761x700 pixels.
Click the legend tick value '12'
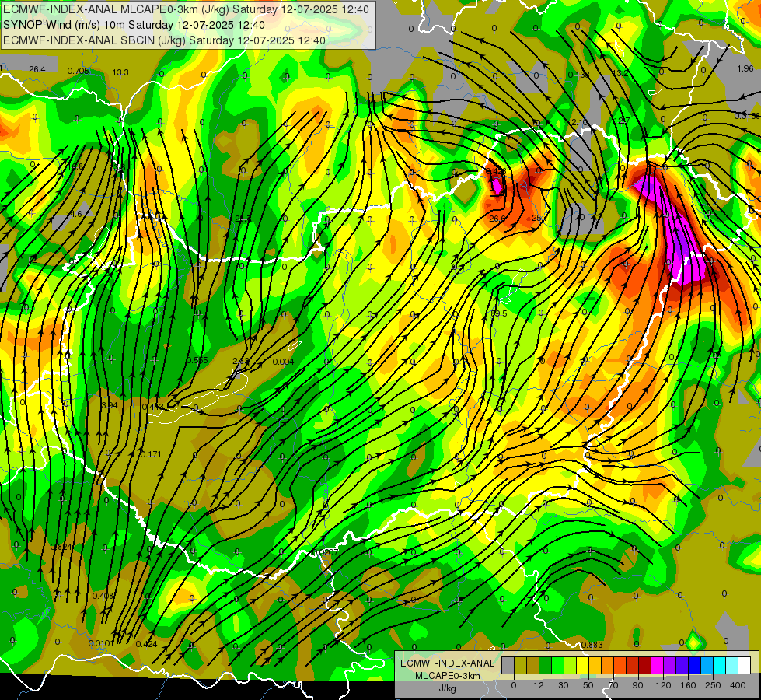[539, 685]
